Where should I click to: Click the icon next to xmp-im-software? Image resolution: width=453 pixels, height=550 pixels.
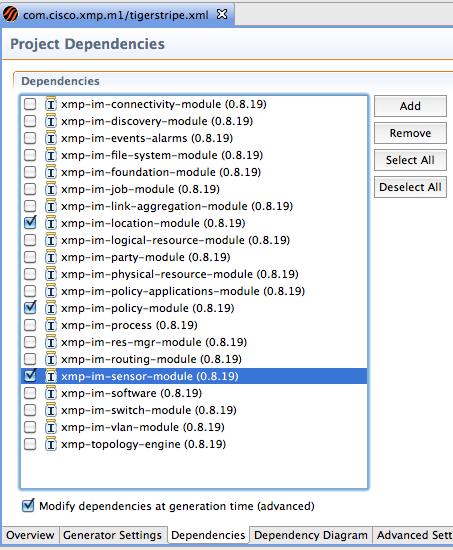[x=51, y=393]
